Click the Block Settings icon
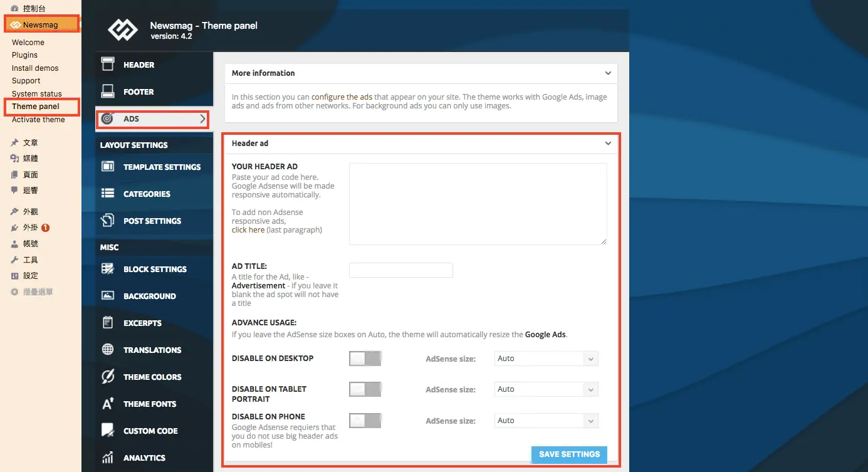This screenshot has height=472, width=868. tap(108, 269)
